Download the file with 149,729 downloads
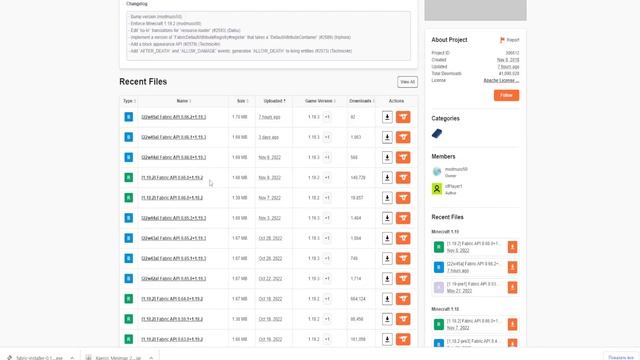Image resolution: width=640 pixels, height=360 pixels. coord(387,178)
